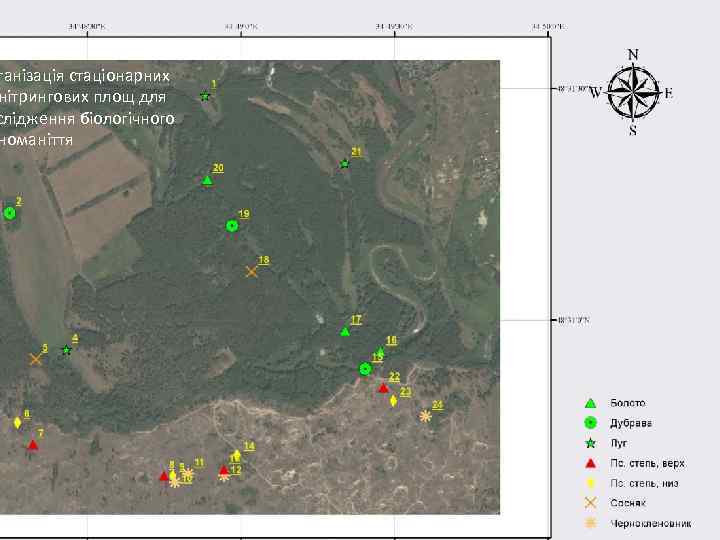This screenshot has width=720, height=540.
Task: Select the red triangle marker labeled 7
Action: tap(33, 445)
